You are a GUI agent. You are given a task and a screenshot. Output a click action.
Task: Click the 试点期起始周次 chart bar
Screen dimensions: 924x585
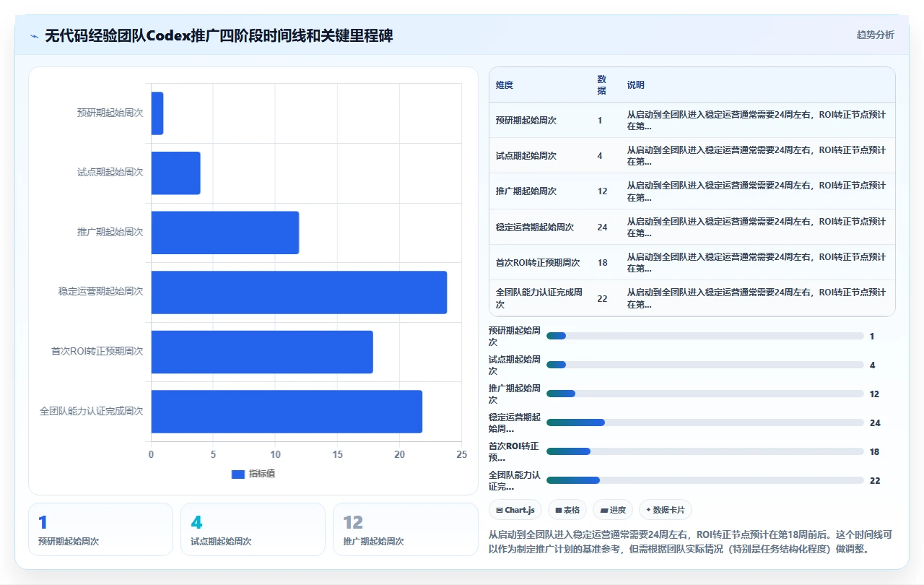[x=176, y=173]
